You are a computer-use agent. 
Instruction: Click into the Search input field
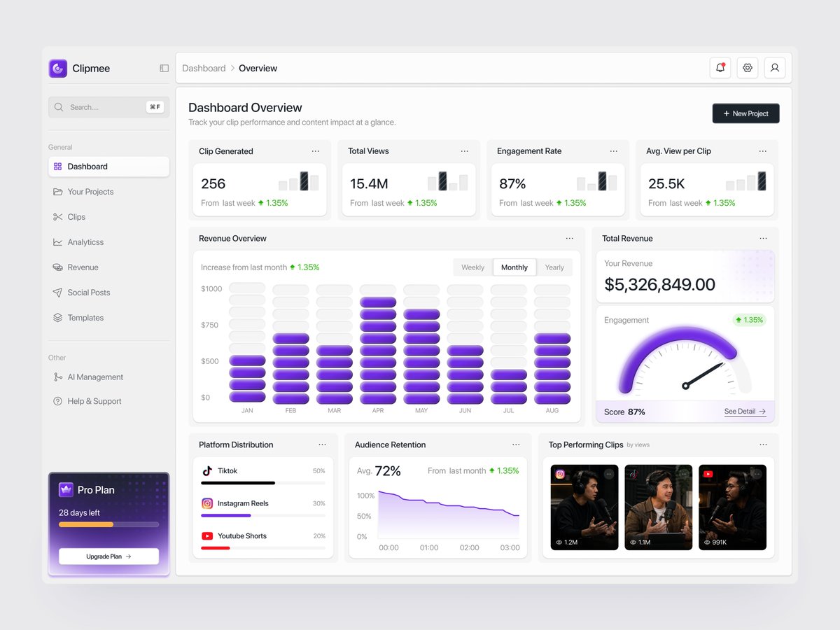tap(108, 107)
